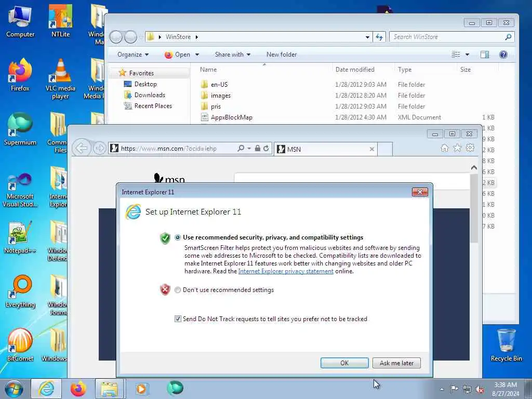
Task: Open Microsoft Visual Studio desktop shortcut
Action: click(20, 190)
